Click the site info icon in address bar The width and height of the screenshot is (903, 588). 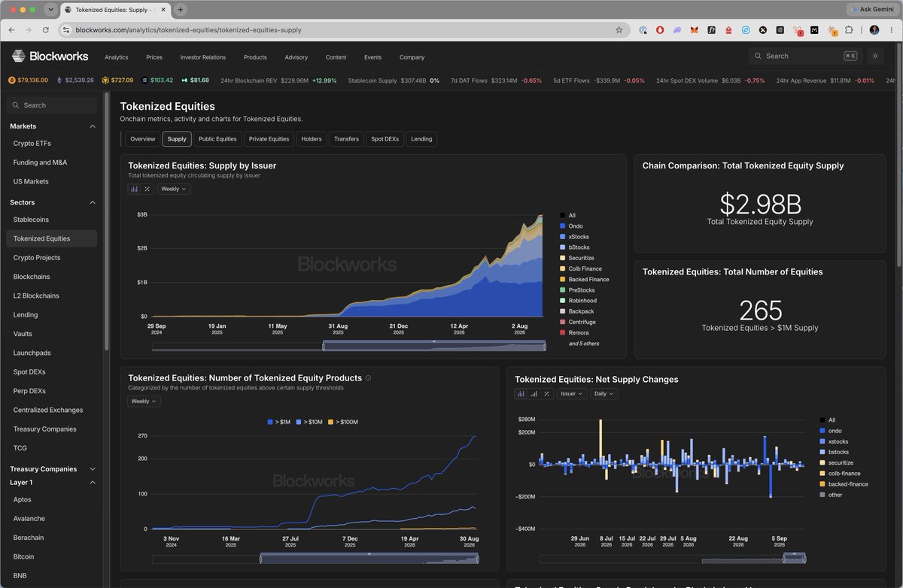click(x=65, y=30)
